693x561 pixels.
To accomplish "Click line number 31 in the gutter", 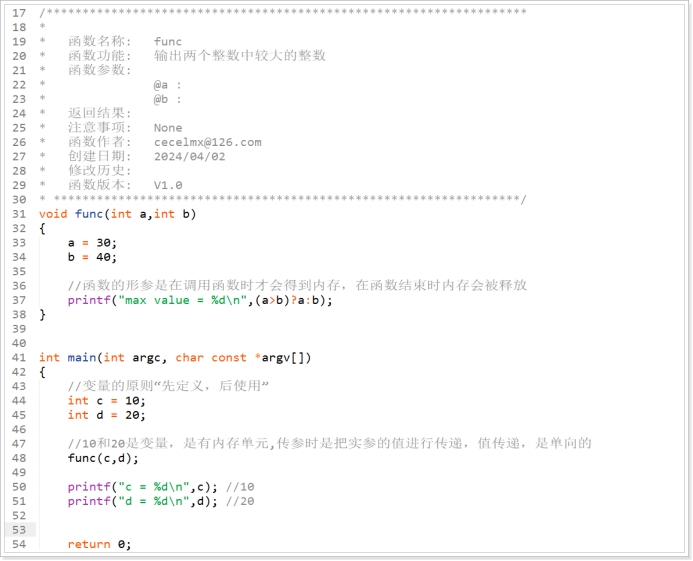I will point(19,214).
